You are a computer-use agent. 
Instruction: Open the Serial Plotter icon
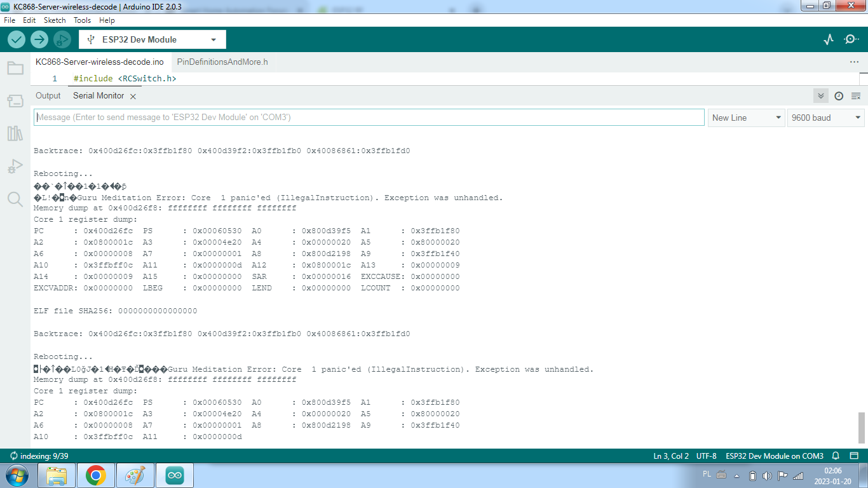click(828, 39)
